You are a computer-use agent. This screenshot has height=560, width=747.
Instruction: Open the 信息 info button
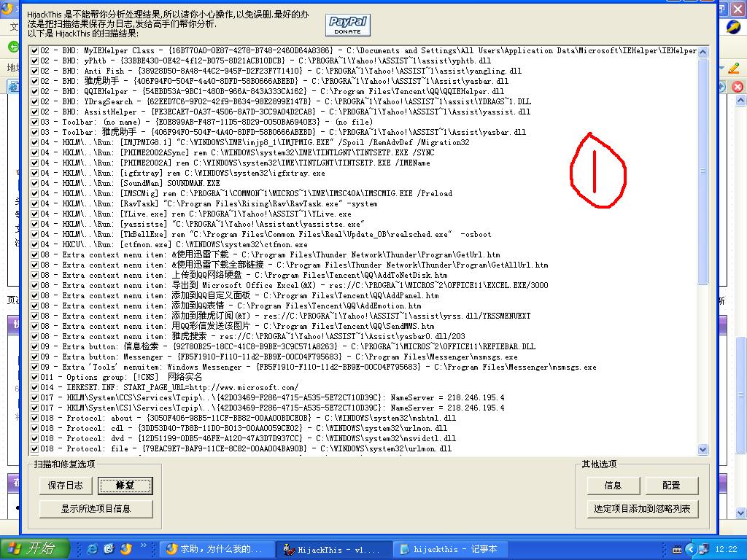pos(613,485)
